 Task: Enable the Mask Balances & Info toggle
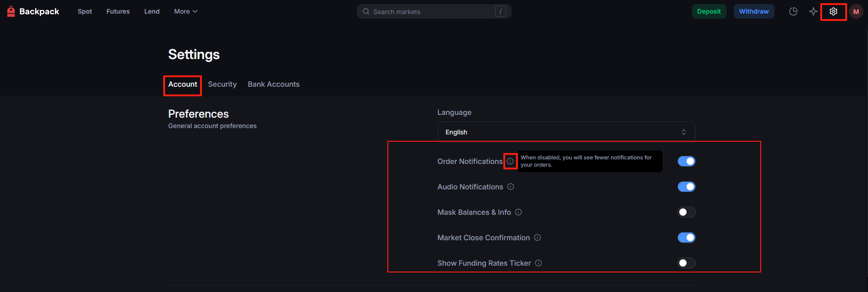point(686,212)
